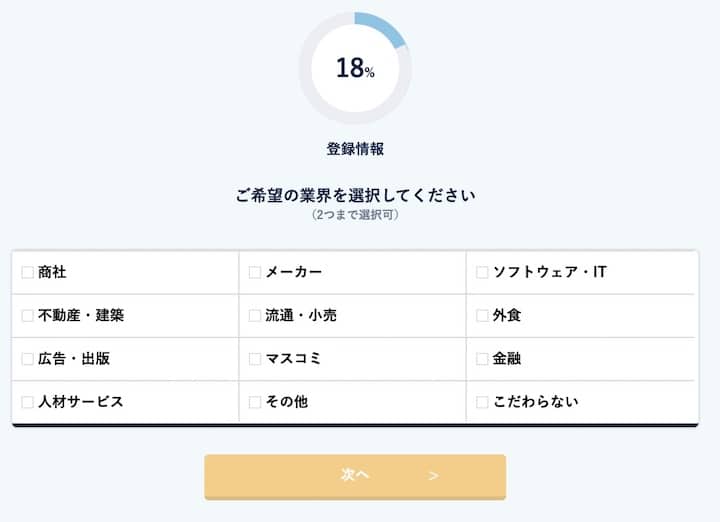
Task: Check the 商社 checkbox
Action: coord(27,272)
